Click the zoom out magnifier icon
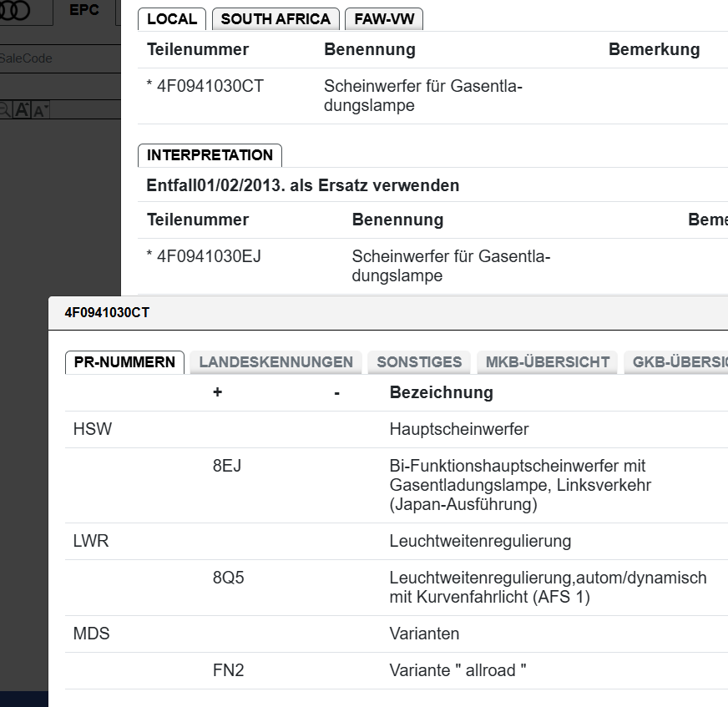728x707 pixels. coord(5,110)
